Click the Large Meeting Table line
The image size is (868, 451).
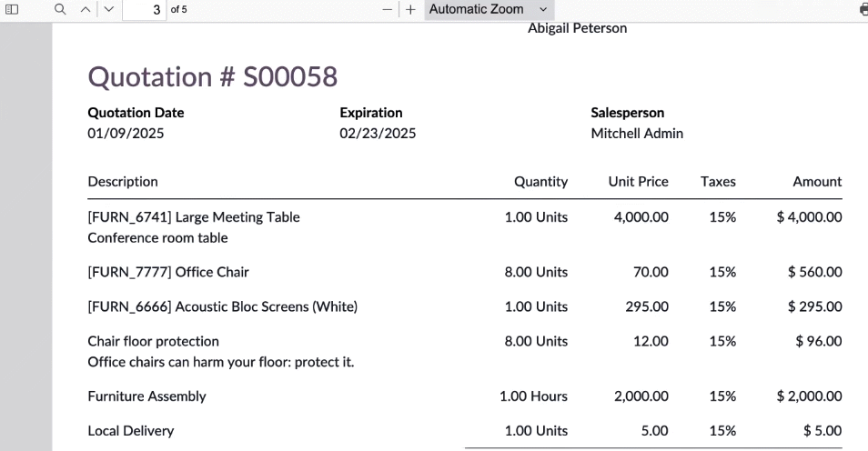[194, 217]
